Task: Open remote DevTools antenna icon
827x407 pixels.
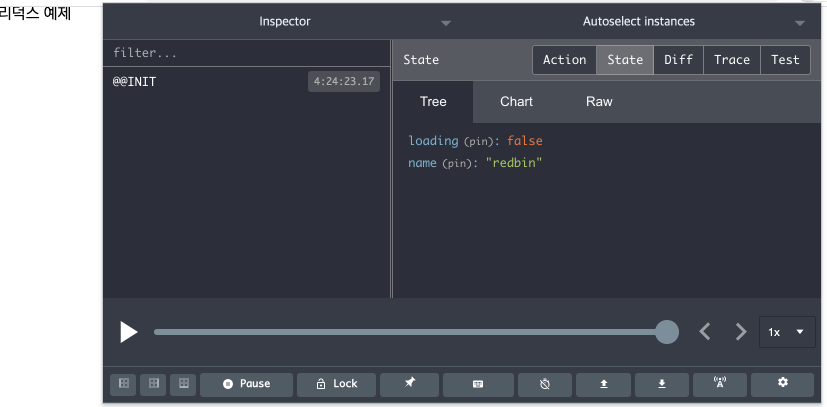Action: click(720, 384)
